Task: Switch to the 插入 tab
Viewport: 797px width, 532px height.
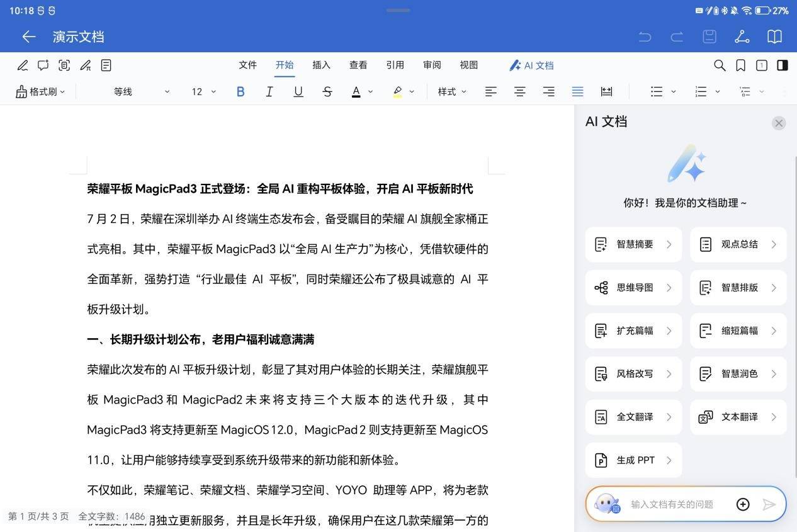Action: (321, 65)
